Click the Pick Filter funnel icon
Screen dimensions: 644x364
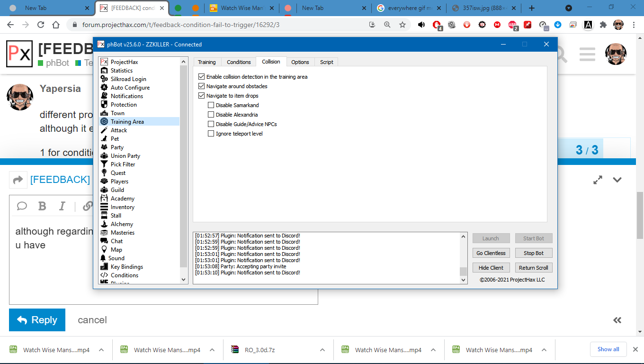[104, 164]
